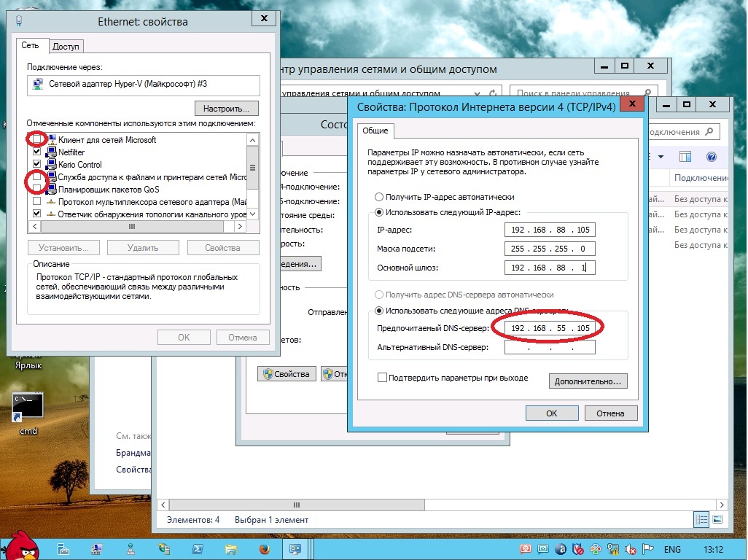
Task: Click the refresh icon in address bar
Action: coord(494,93)
